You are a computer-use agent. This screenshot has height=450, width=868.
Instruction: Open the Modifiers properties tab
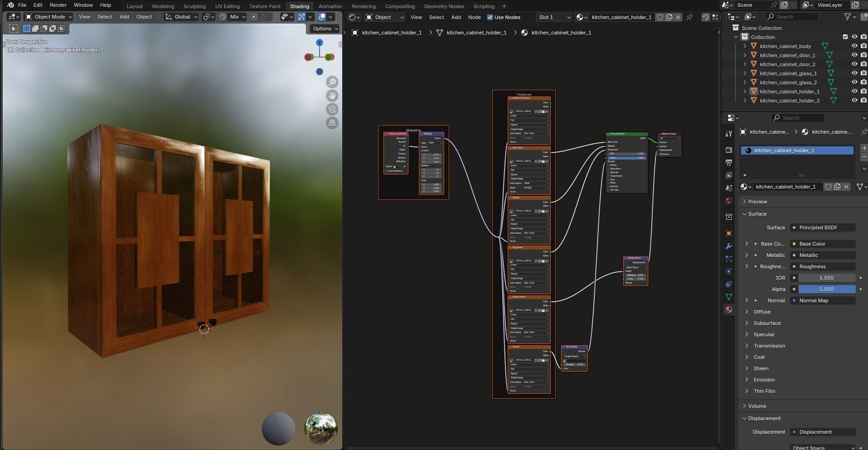pos(728,246)
